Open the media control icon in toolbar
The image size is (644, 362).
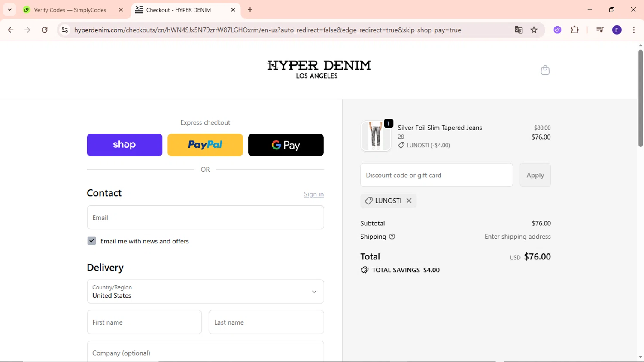click(600, 30)
